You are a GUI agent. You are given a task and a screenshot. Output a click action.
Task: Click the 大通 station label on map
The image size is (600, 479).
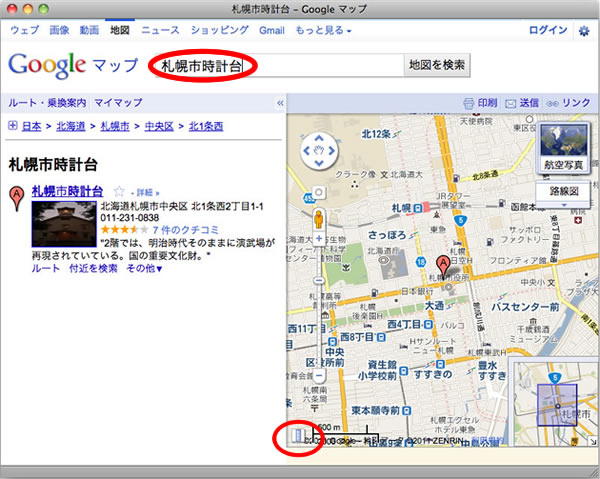pyautogui.click(x=434, y=305)
